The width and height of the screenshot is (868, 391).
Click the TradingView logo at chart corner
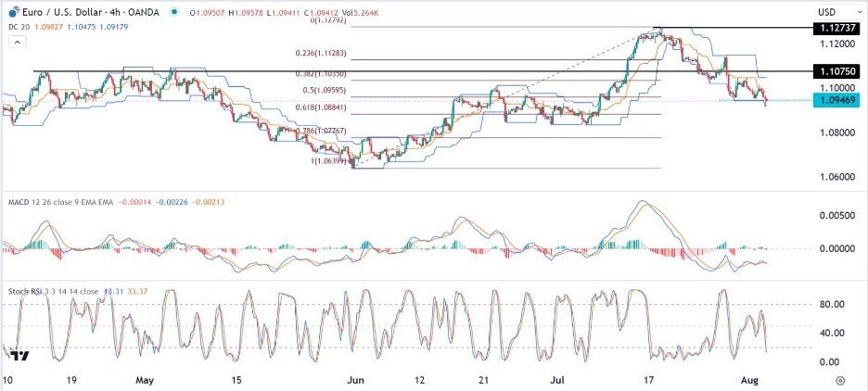click(19, 356)
